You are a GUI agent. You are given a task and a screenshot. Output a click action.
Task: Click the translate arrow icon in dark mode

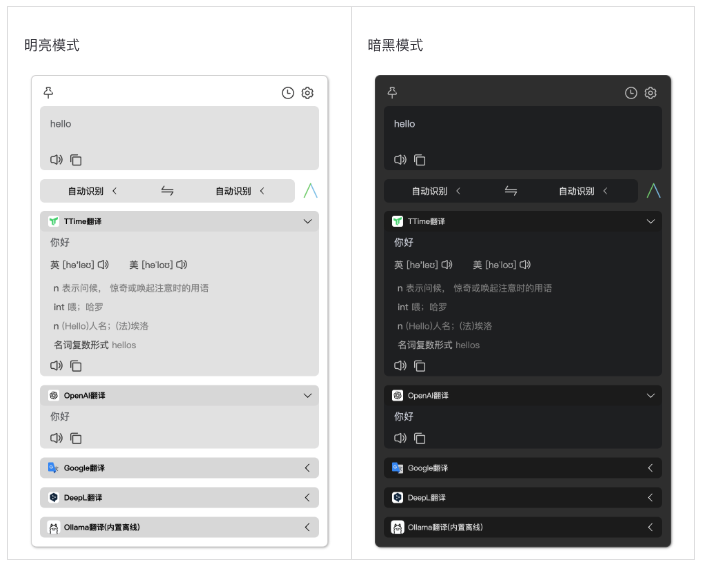click(653, 190)
